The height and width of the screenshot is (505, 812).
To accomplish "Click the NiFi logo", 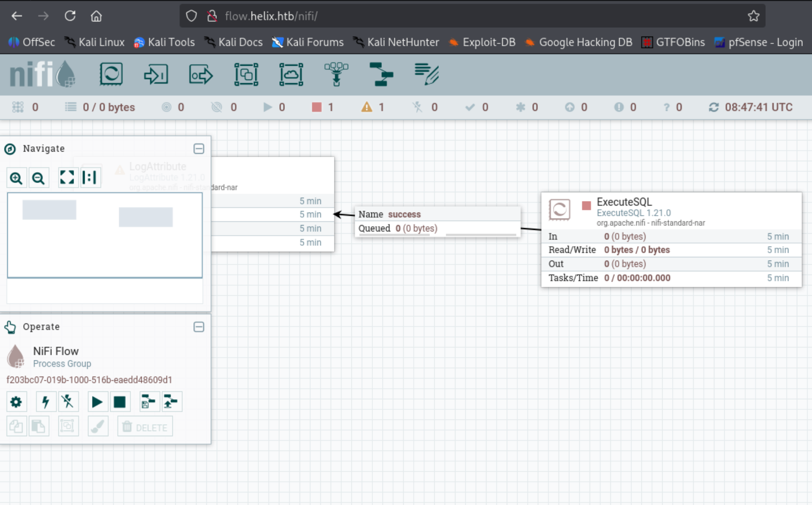I will click(42, 74).
